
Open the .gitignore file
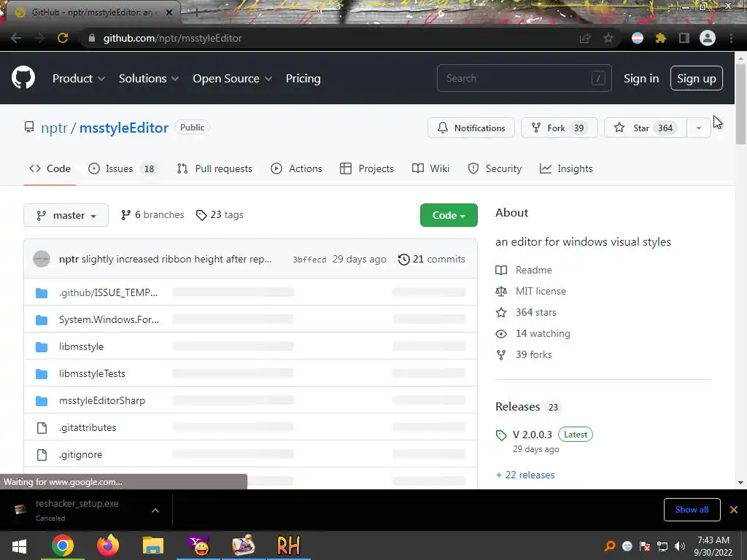80,455
